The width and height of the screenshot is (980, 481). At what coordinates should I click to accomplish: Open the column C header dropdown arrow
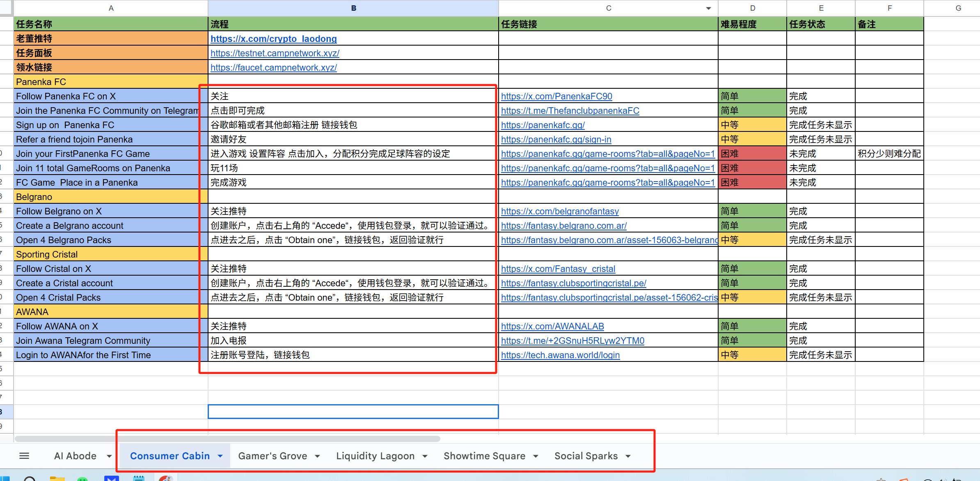pyautogui.click(x=708, y=8)
